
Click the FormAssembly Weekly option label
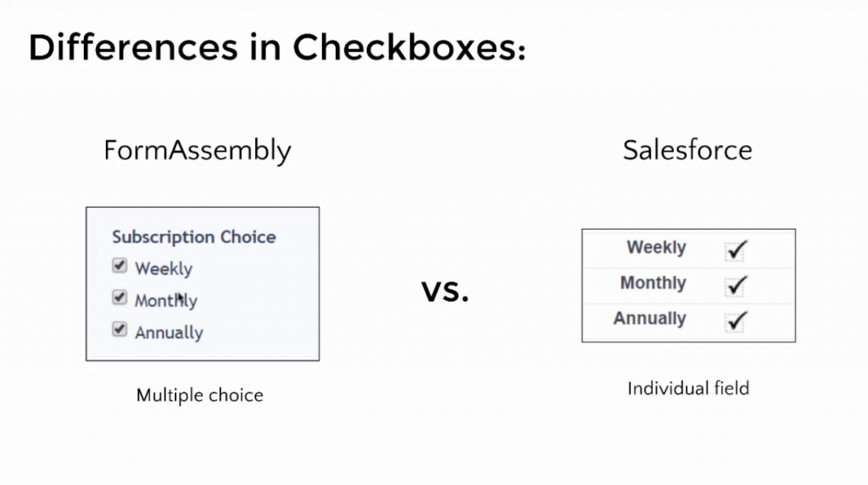coord(164,269)
